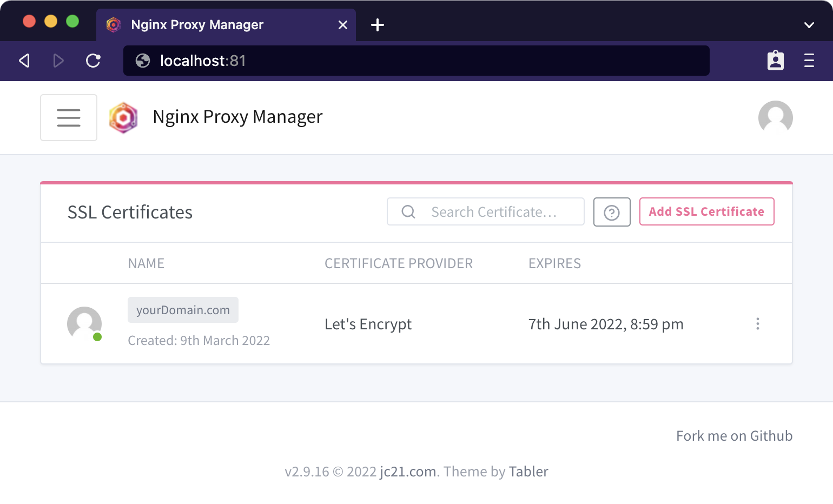
Task: Open the browser profile badge icon
Action: [x=776, y=61]
